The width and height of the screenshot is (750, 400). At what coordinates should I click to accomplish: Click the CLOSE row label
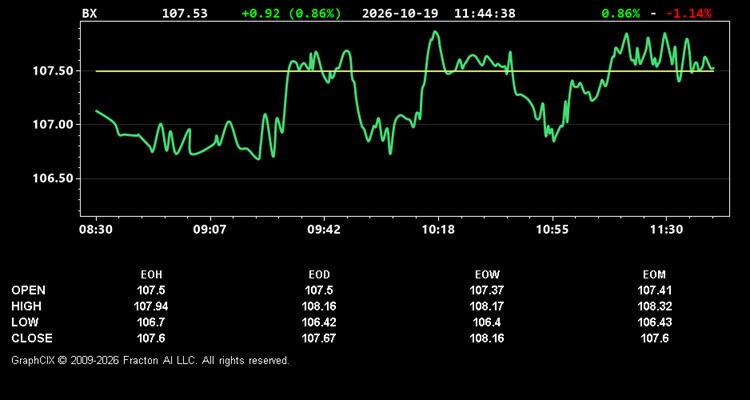(32, 338)
